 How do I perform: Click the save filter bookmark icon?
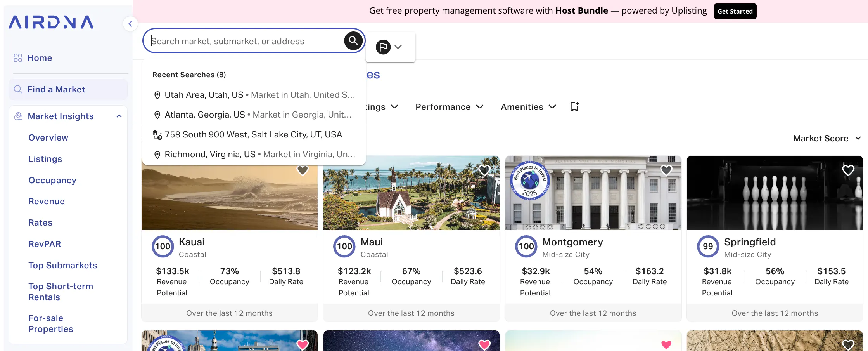pos(574,107)
